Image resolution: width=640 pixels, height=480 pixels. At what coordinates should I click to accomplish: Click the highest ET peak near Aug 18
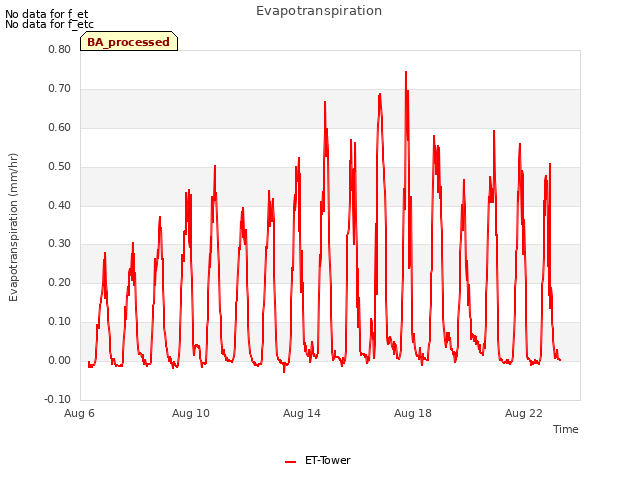click(x=406, y=72)
